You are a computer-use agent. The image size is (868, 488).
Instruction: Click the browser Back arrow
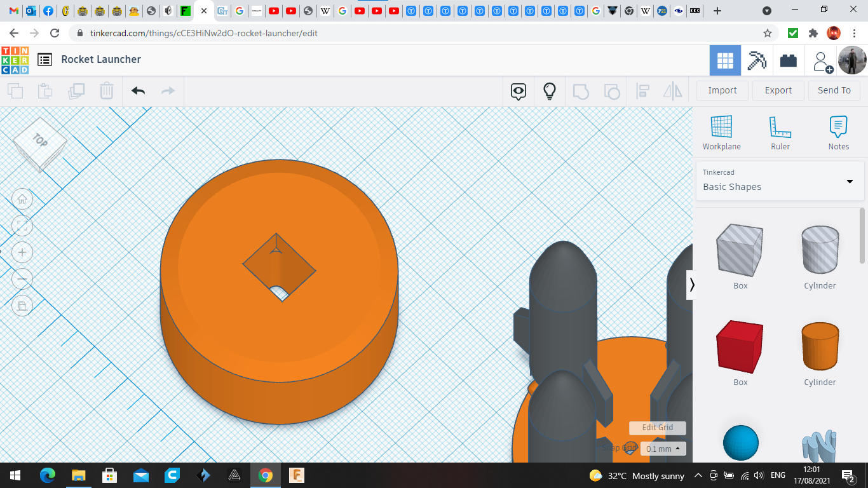14,33
